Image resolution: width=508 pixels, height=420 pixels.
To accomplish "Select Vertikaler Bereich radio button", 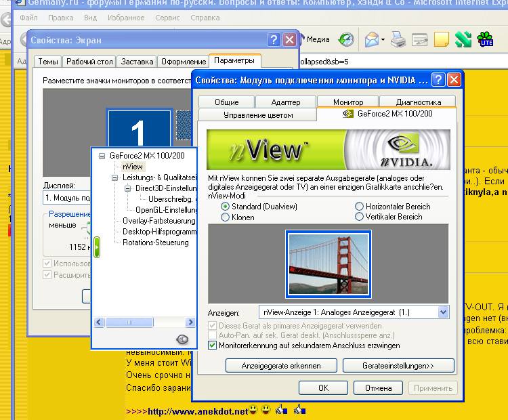I will tap(359, 217).
